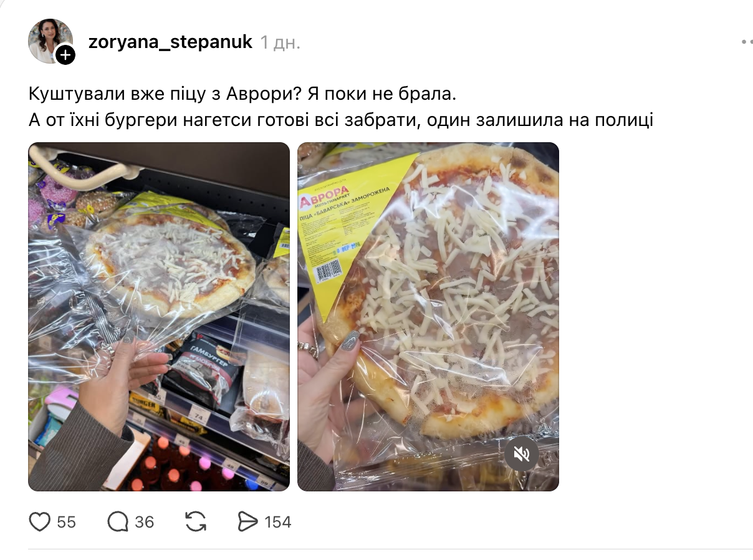Viewport: 753px width, 560px height.
Task: Click the like count 55
Action: (x=67, y=522)
